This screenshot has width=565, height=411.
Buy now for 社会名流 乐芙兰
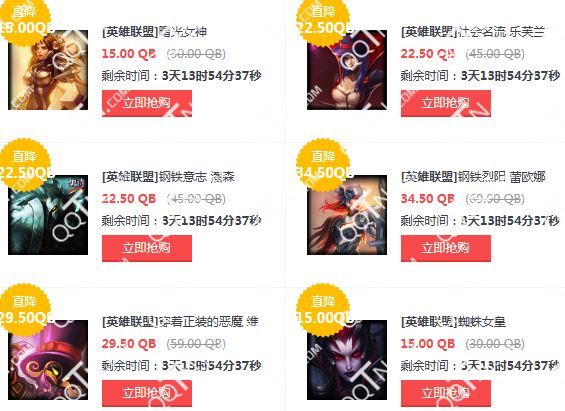446,103
